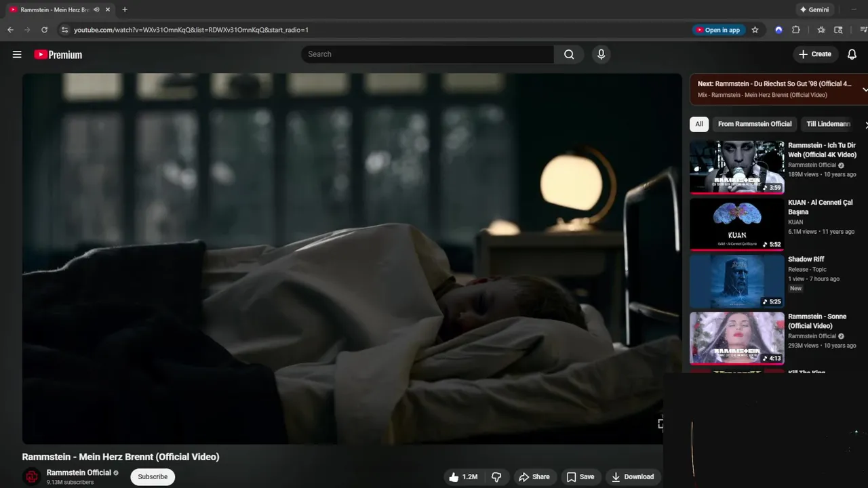Click the 9.13M subscribers text
This screenshot has width=868, height=488.
tap(70, 483)
